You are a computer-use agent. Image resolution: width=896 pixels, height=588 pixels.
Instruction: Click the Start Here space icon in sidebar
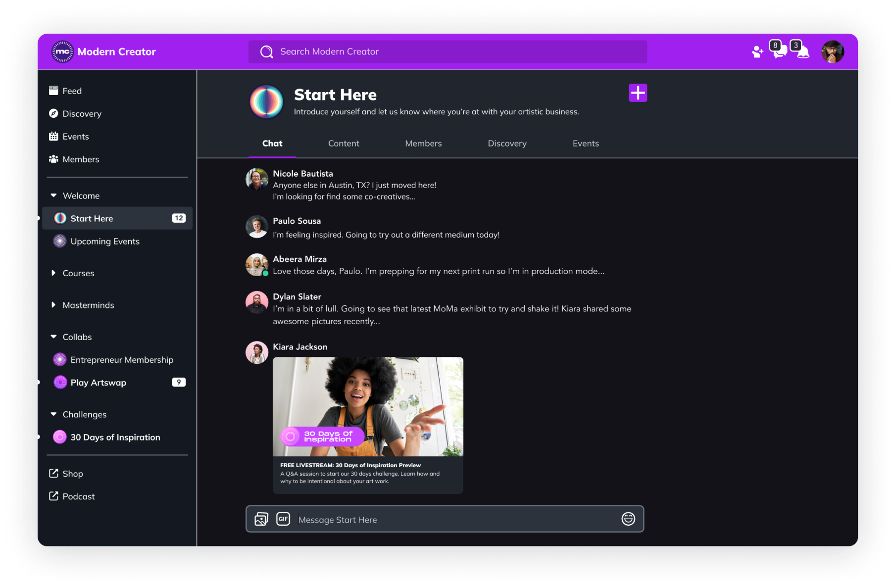60,218
